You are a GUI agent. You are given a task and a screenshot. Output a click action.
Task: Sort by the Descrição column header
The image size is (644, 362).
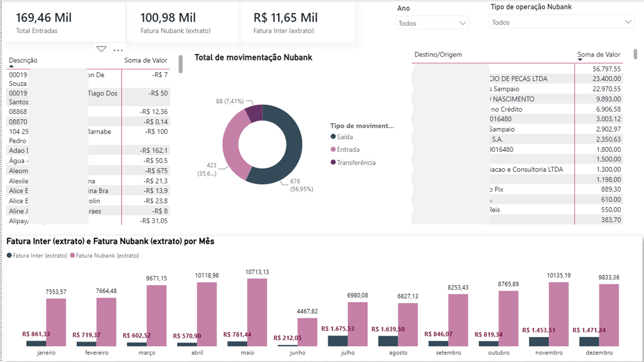23,60
